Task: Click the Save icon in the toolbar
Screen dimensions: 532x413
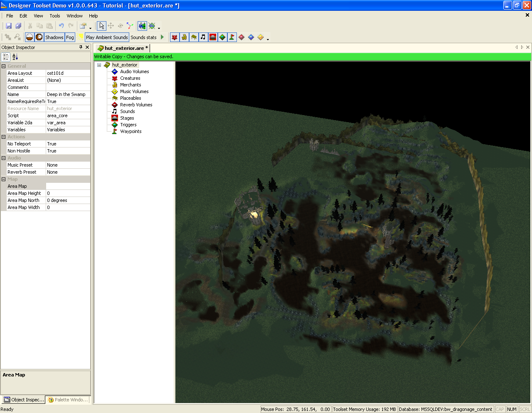Action: coord(9,26)
